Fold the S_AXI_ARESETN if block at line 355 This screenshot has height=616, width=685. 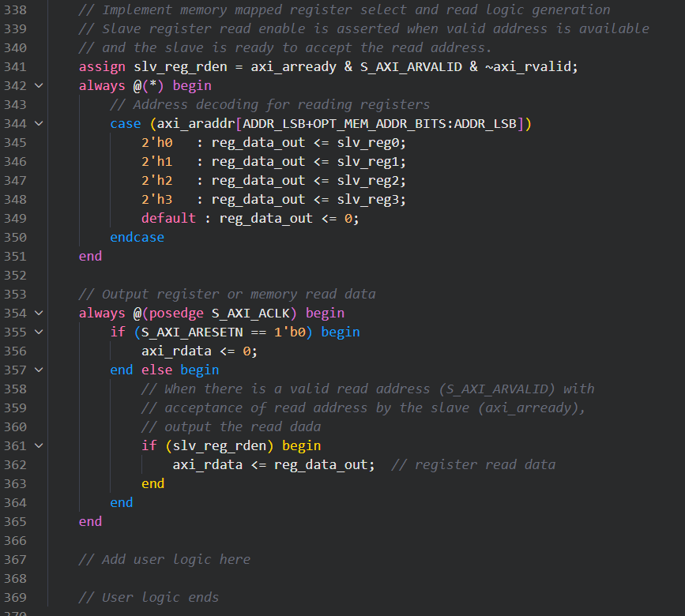(39, 332)
